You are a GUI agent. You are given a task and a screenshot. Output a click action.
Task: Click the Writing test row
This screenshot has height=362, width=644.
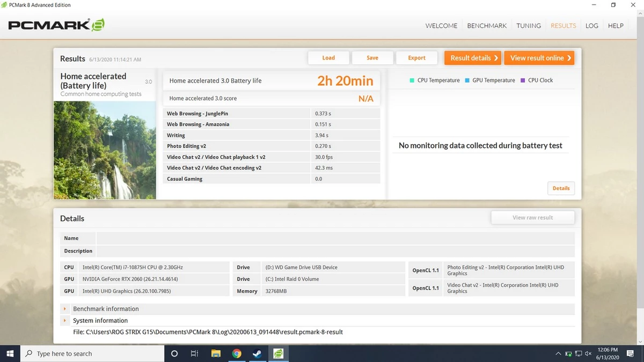pyautogui.click(x=272, y=135)
